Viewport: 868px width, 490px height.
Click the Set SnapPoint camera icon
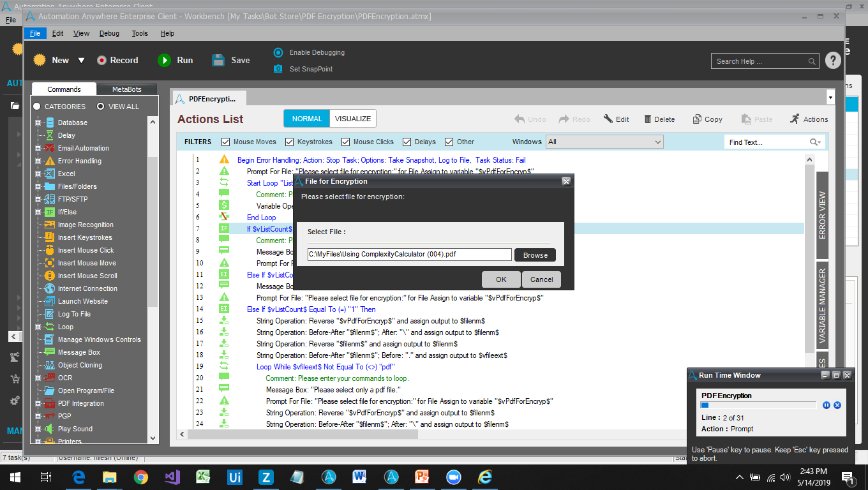pyautogui.click(x=278, y=69)
